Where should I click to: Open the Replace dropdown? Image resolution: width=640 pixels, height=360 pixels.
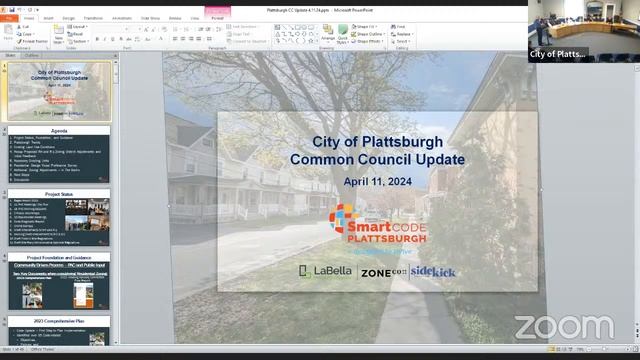[x=402, y=34]
